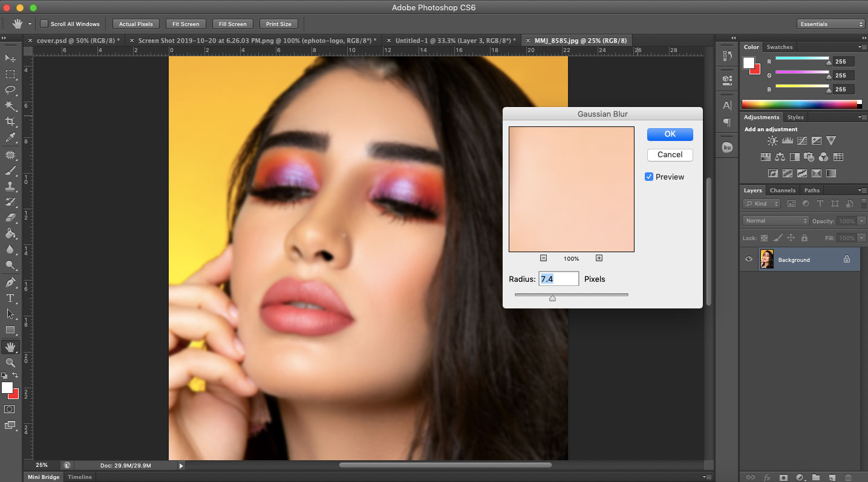Toggle lock position icon
Viewport: 868px width, 482px height.
pyautogui.click(x=791, y=238)
